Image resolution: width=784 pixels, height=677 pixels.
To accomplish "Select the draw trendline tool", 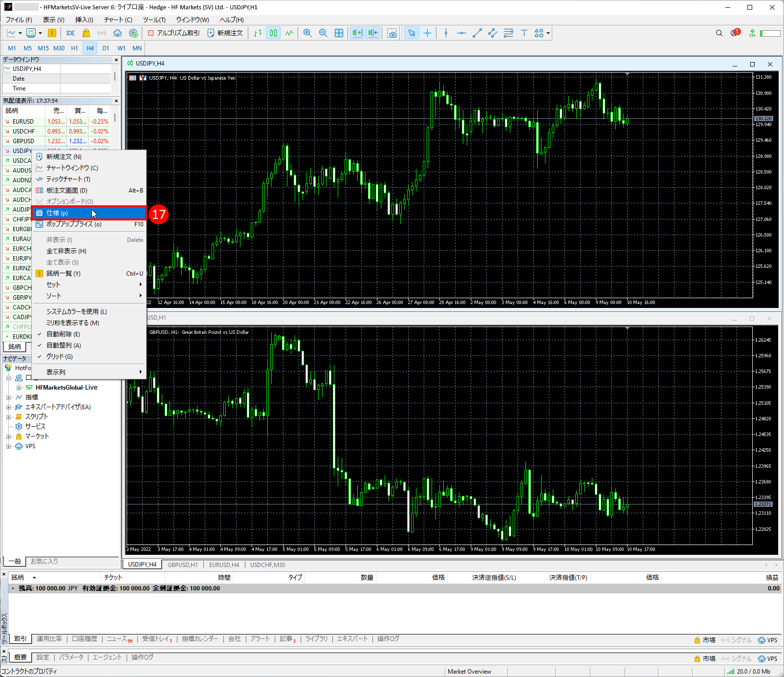I will 477,33.
